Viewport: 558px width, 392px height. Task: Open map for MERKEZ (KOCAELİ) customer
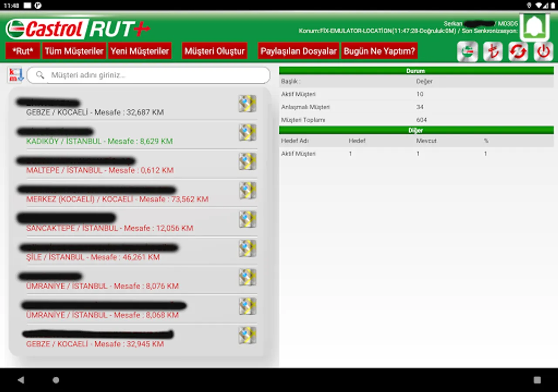coord(247,190)
